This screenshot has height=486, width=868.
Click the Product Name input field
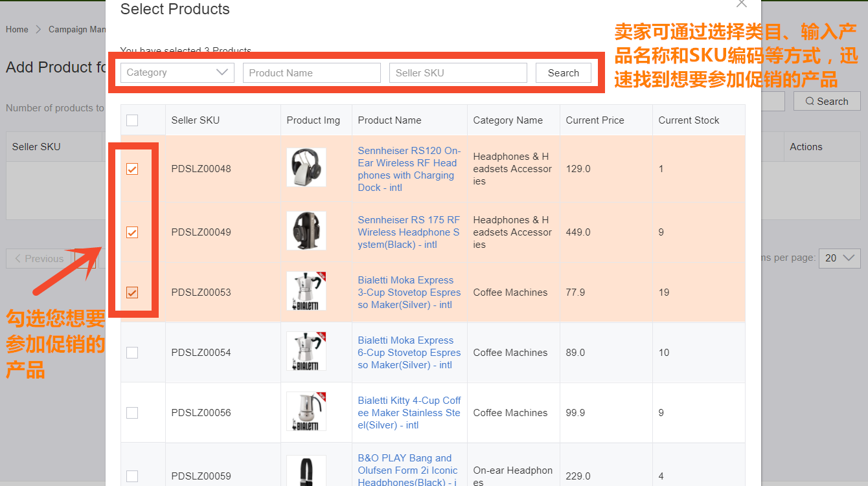tap(312, 72)
